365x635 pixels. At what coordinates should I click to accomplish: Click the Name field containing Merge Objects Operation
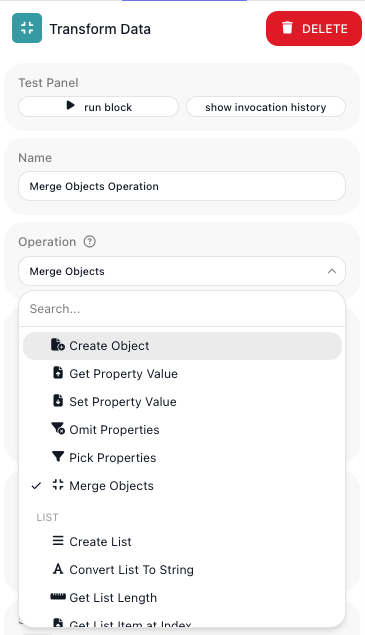pos(182,186)
